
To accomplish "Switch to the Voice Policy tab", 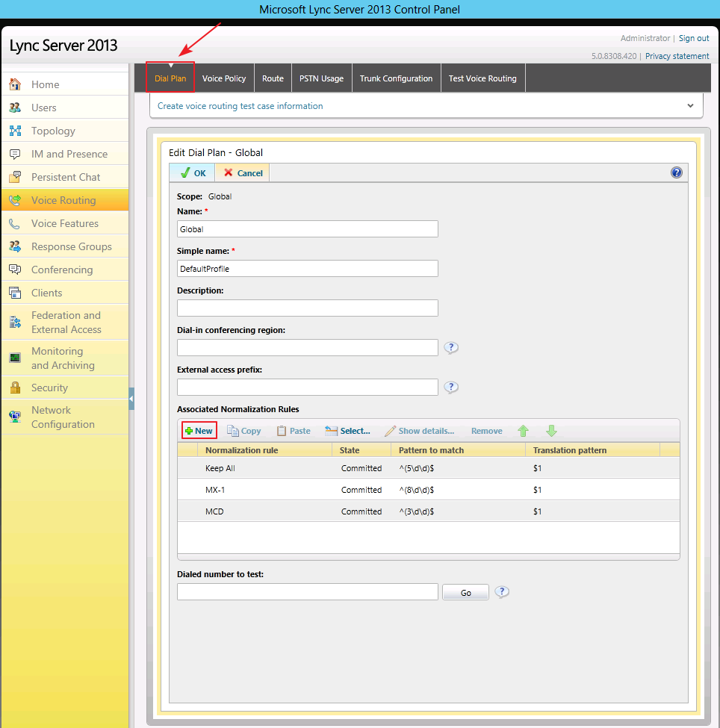I will pos(224,78).
